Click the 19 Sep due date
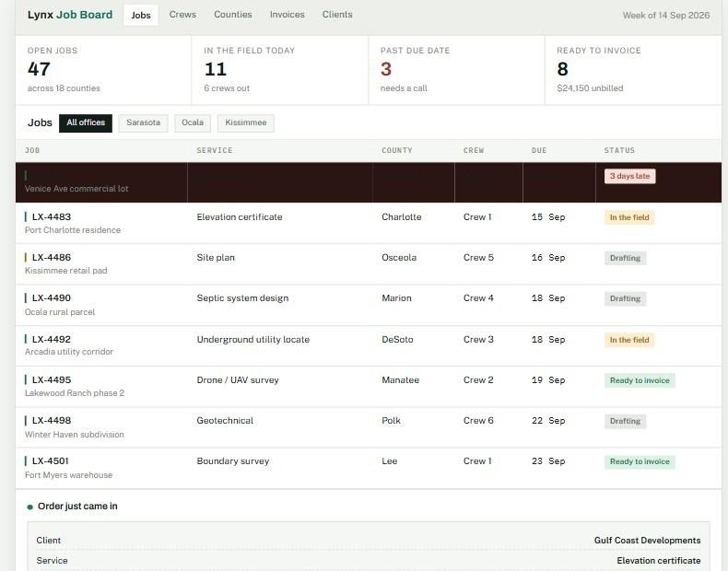The image size is (728, 571). click(x=548, y=379)
